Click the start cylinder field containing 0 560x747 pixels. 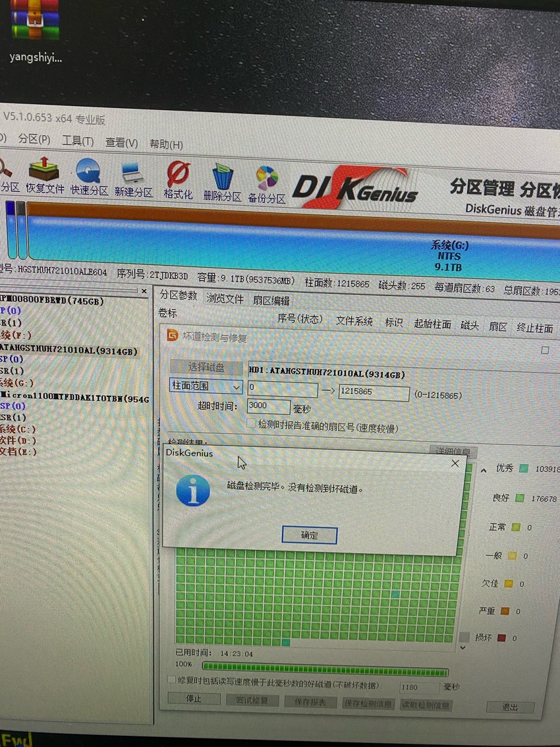283,389
